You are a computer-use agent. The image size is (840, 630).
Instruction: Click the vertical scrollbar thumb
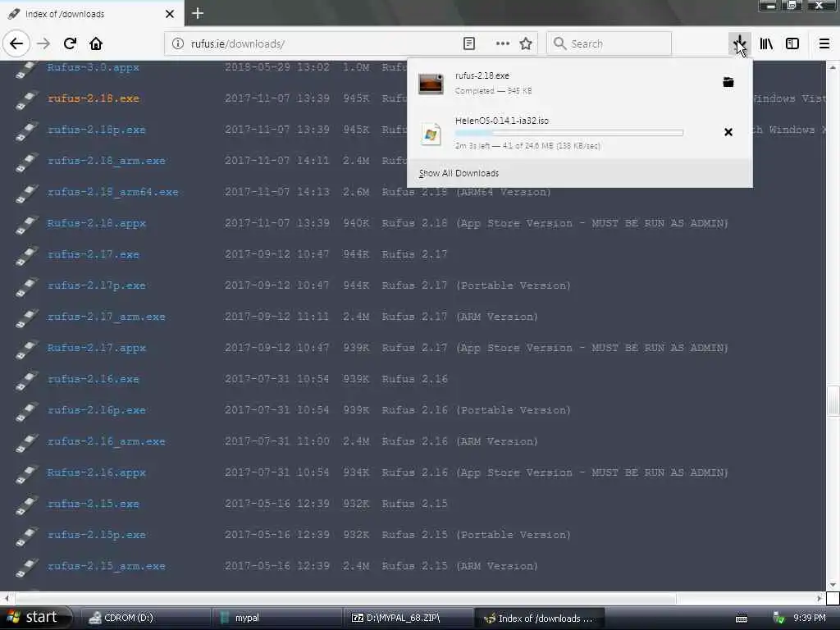point(833,400)
